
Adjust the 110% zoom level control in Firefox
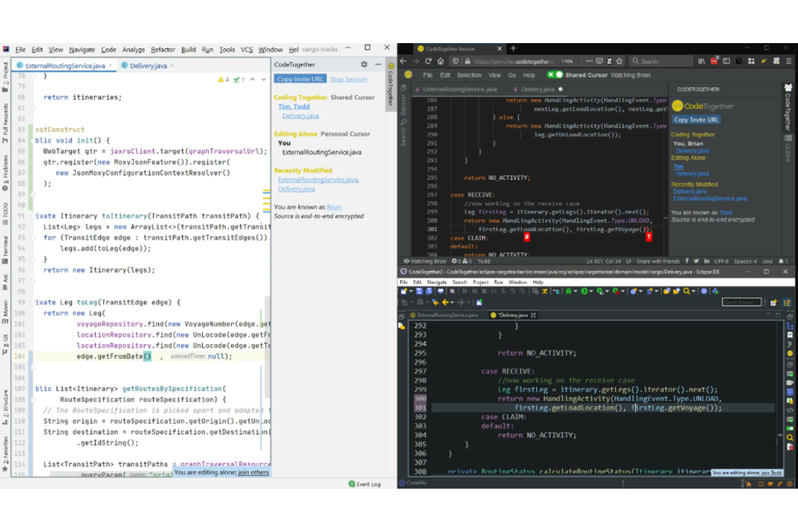point(566,61)
